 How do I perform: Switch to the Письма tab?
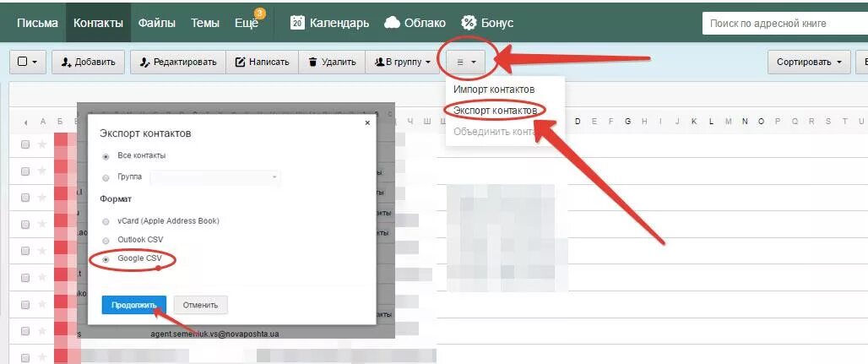tap(37, 23)
